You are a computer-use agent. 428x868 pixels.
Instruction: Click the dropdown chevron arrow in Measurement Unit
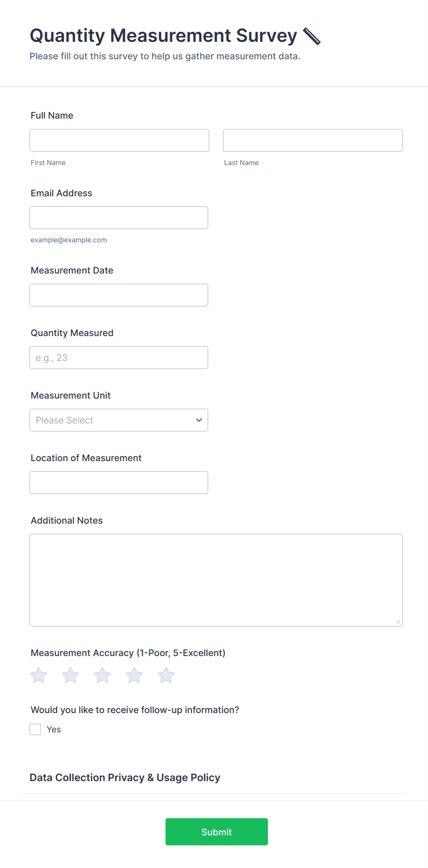199,420
